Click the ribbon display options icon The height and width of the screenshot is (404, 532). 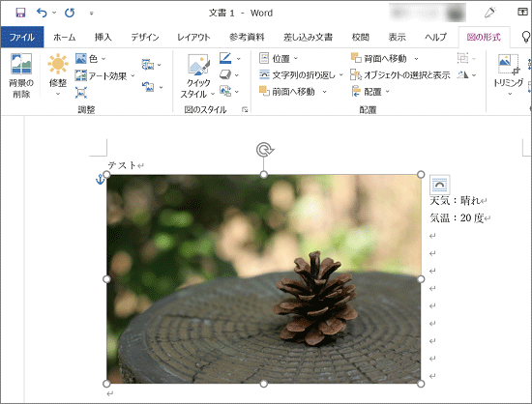pyautogui.click(x=523, y=13)
